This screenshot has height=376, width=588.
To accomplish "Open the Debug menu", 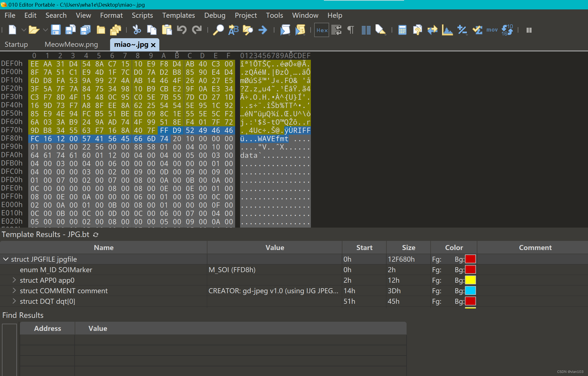I will pyautogui.click(x=215, y=15).
